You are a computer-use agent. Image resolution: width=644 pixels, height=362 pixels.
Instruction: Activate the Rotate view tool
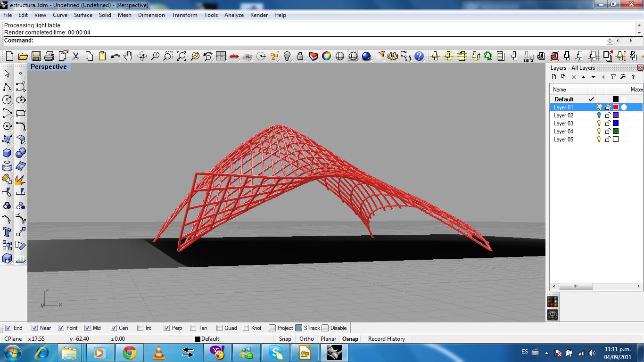pyautogui.click(x=141, y=56)
